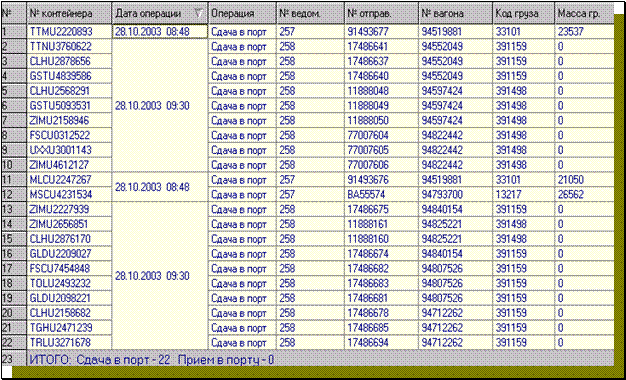Click shipment number 17486641

(x=368, y=46)
